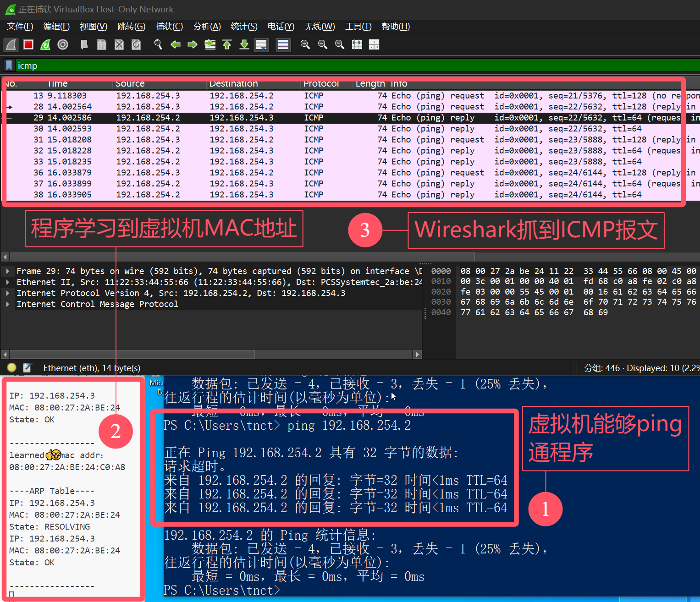Toggle auto-scroll during live capture
Screen dimensions: 700x602
click(x=261, y=44)
